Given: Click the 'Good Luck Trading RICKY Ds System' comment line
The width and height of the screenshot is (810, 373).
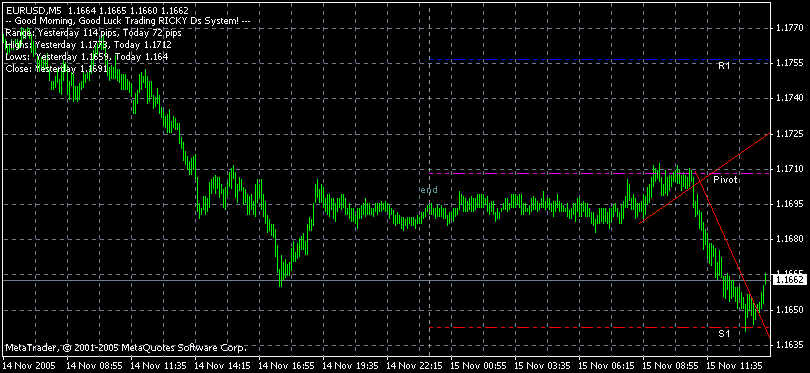Looking at the screenshot, I should (x=128, y=21).
